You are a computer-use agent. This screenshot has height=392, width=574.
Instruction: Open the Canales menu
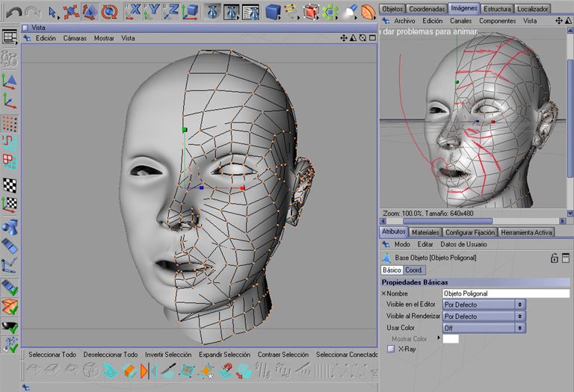point(460,21)
